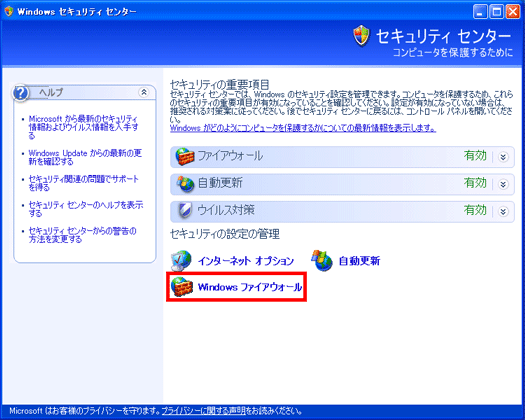Open インターネット オプション link
The width and height of the screenshot is (525, 420).
246,261
